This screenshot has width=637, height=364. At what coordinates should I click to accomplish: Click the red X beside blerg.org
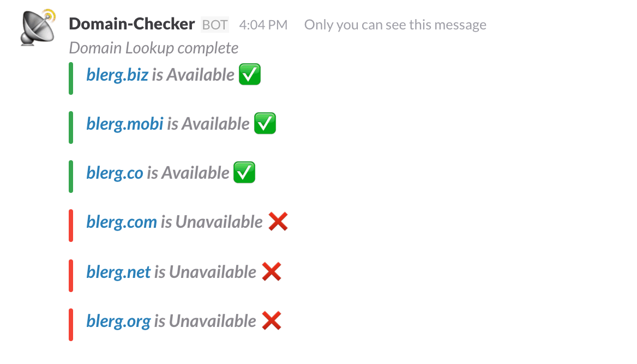[272, 320]
